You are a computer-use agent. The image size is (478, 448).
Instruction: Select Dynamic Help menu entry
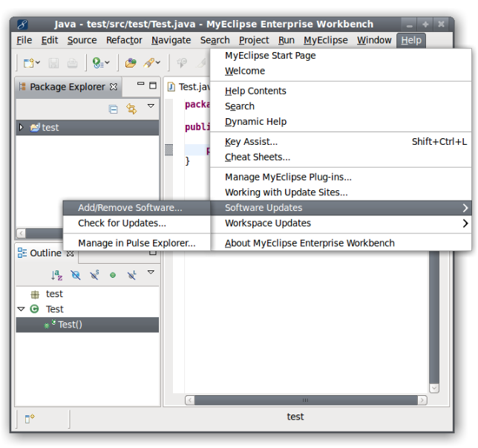[x=341, y=121]
